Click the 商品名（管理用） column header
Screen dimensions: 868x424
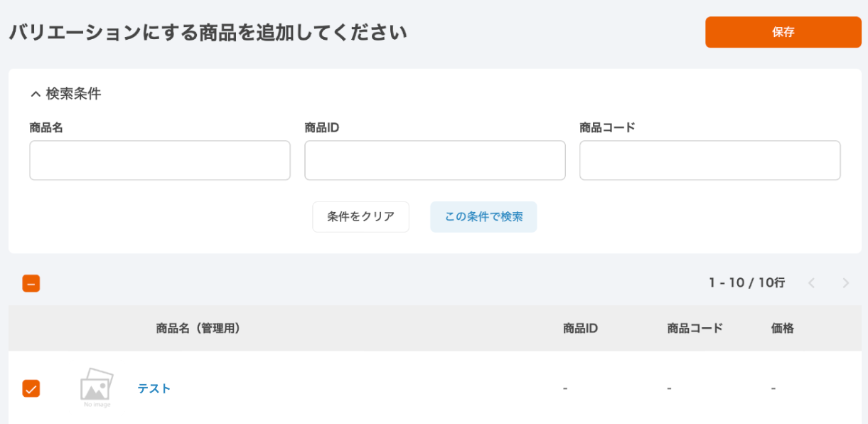(198, 328)
